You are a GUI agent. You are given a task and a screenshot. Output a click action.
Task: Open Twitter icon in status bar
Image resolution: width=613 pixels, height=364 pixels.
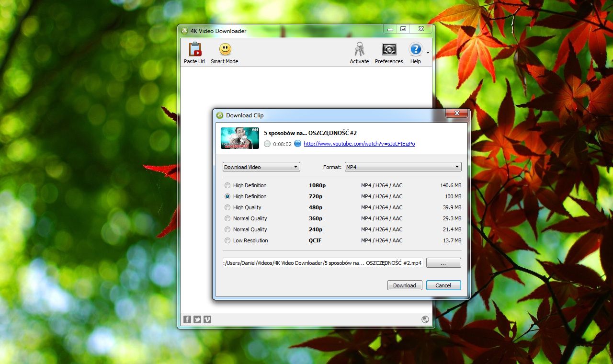pyautogui.click(x=197, y=319)
